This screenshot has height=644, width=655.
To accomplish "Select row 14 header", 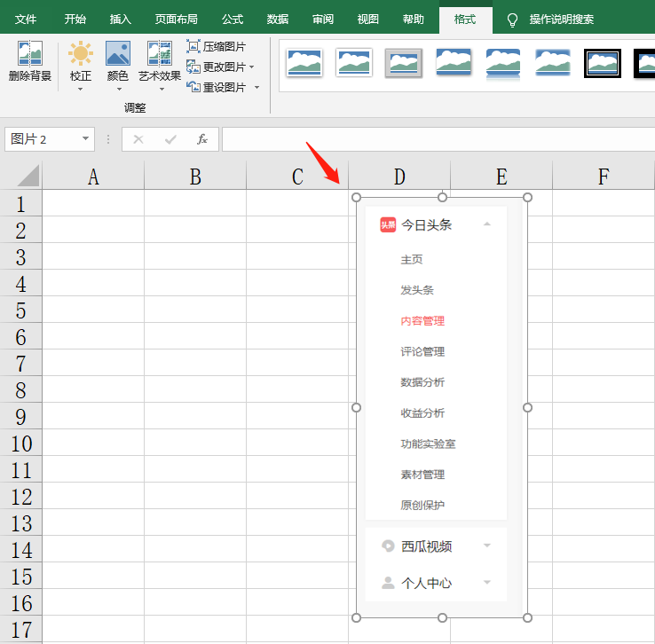I will 21,550.
